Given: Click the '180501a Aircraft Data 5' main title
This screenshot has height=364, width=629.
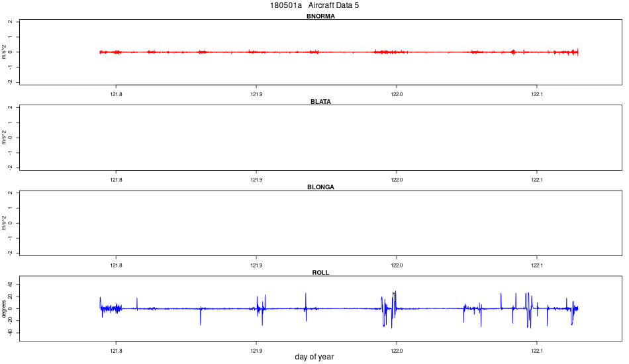Looking at the screenshot, I should point(314,5).
